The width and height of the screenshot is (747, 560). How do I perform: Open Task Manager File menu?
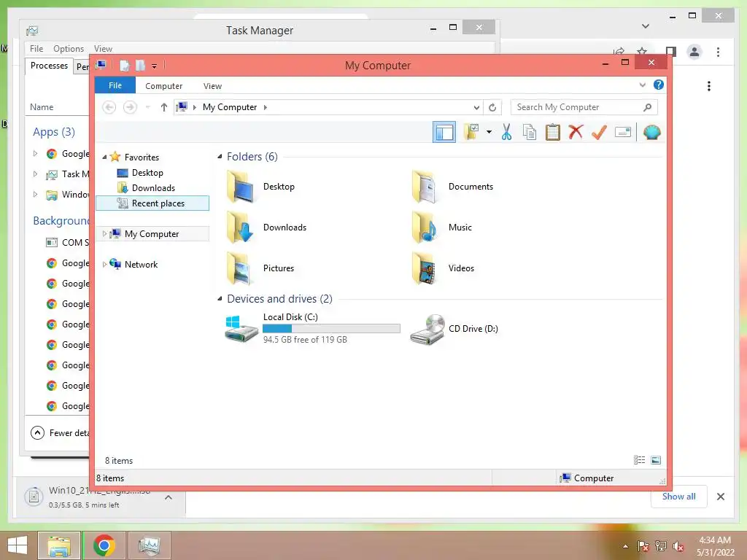(x=36, y=49)
